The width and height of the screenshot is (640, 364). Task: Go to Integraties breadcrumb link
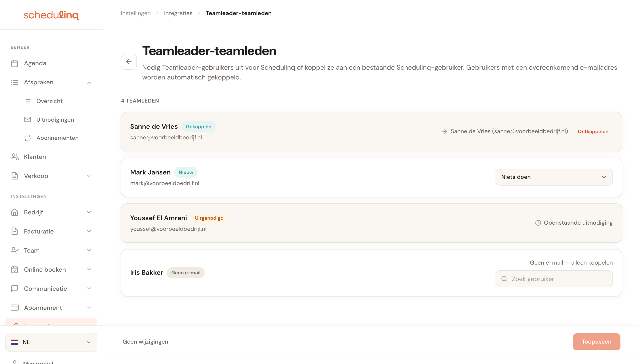point(178,13)
